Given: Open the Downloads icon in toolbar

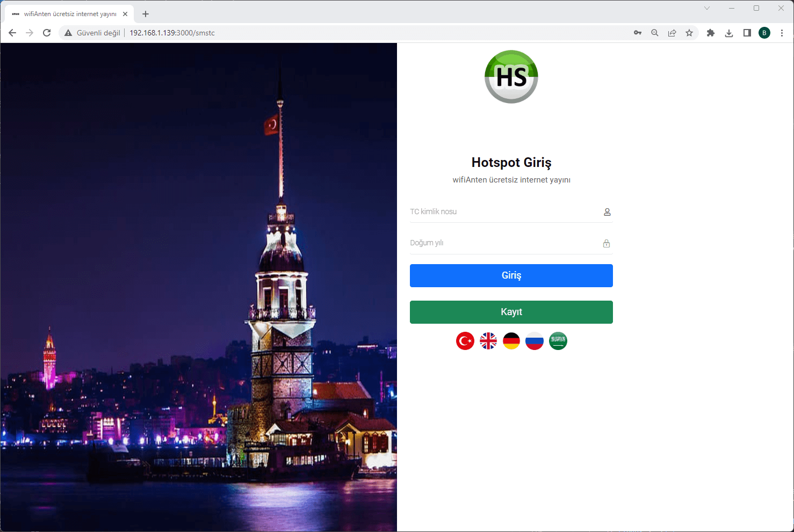Looking at the screenshot, I should (x=729, y=33).
